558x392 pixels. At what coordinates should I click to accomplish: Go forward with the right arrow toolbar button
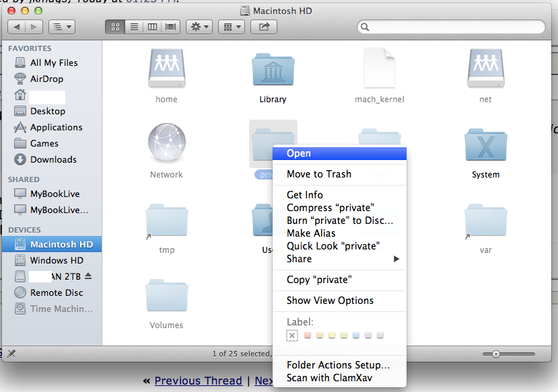pos(34,27)
